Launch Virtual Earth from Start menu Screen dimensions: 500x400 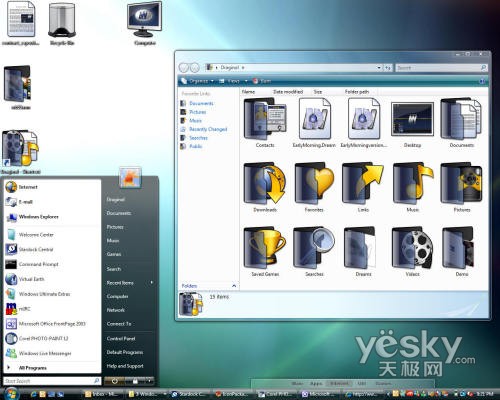click(53, 279)
